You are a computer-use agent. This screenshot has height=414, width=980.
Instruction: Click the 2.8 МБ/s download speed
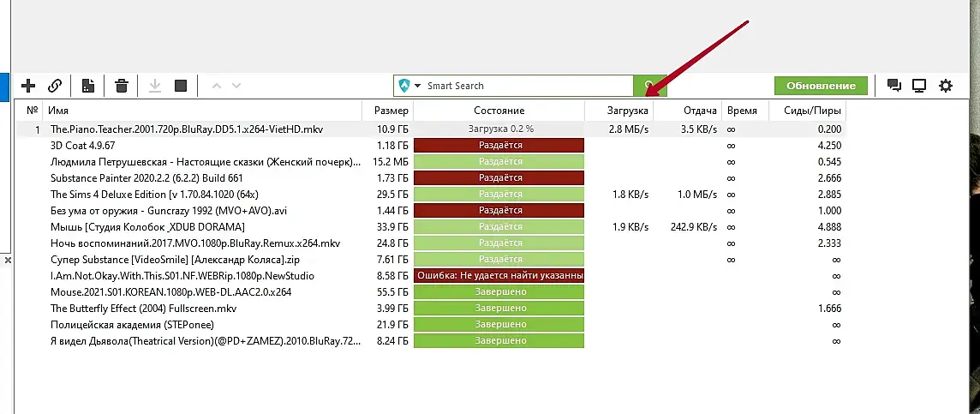pyautogui.click(x=629, y=129)
